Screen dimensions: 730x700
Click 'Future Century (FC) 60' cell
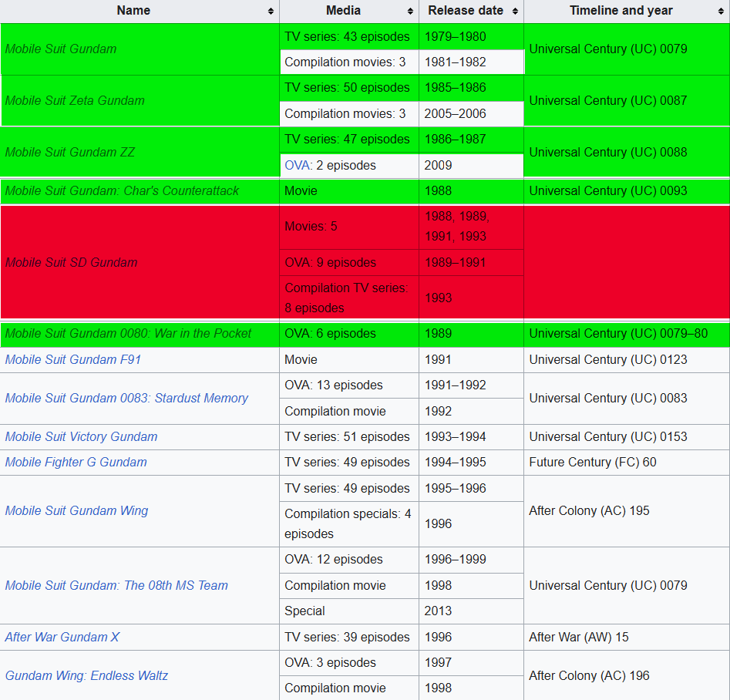tap(627, 462)
